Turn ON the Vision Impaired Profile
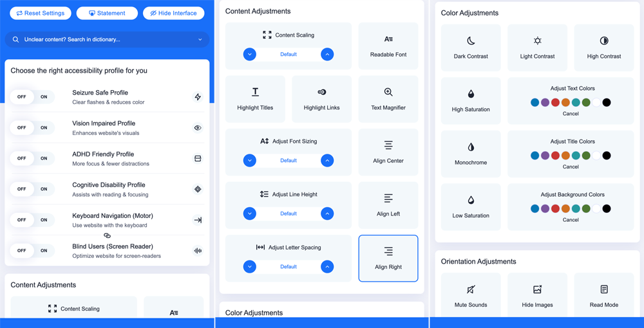Viewport: 644px width, 328px height. coord(44,128)
